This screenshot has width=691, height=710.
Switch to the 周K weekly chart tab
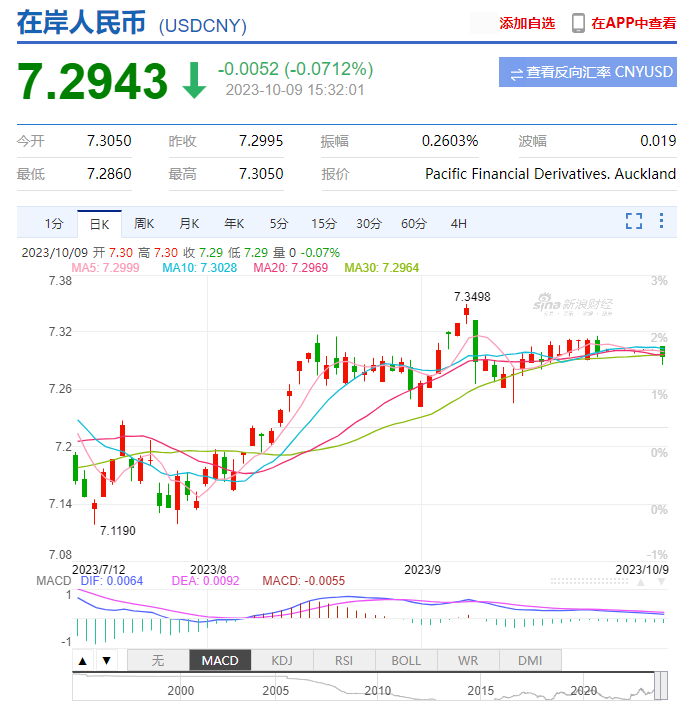(x=144, y=223)
